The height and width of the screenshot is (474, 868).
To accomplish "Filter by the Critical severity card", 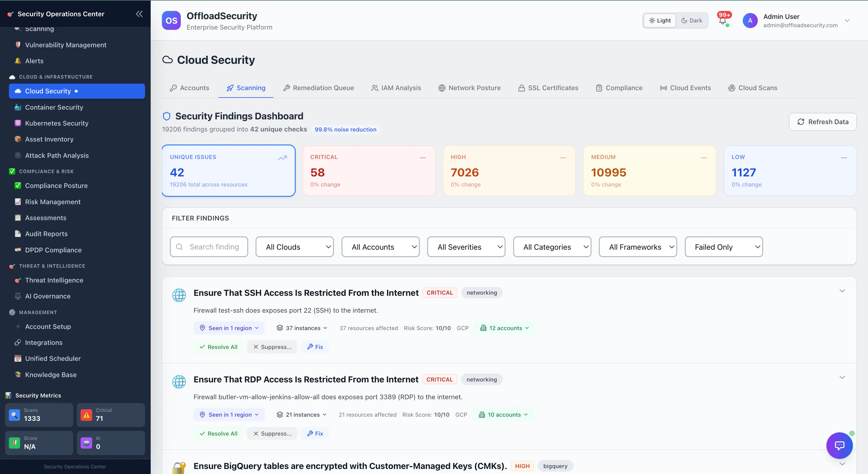I will [x=369, y=171].
